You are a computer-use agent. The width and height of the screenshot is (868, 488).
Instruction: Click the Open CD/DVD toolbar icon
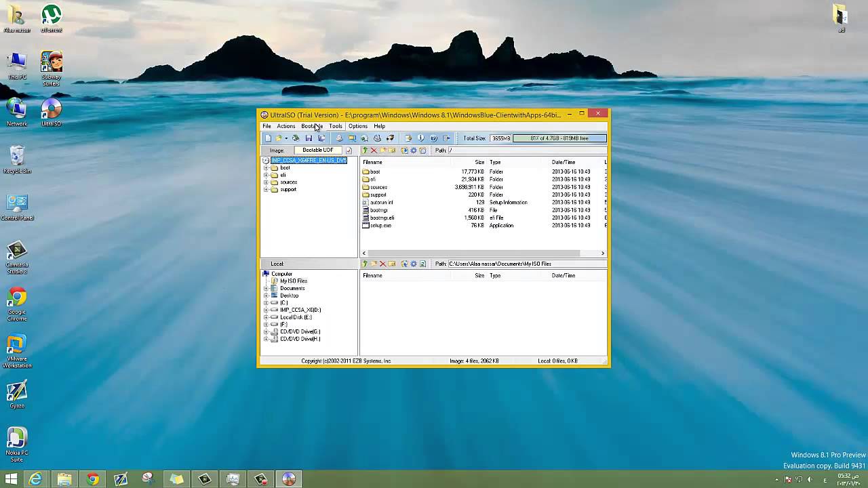tap(296, 138)
